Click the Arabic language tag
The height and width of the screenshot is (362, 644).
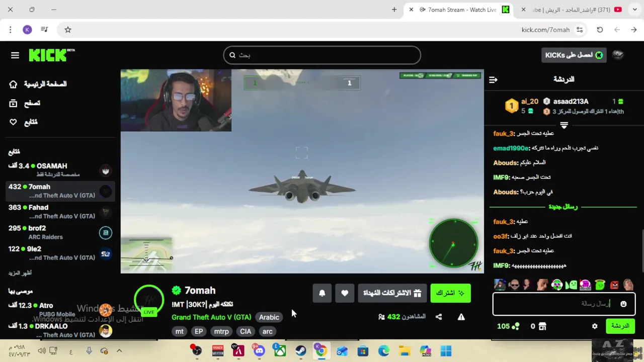click(269, 317)
